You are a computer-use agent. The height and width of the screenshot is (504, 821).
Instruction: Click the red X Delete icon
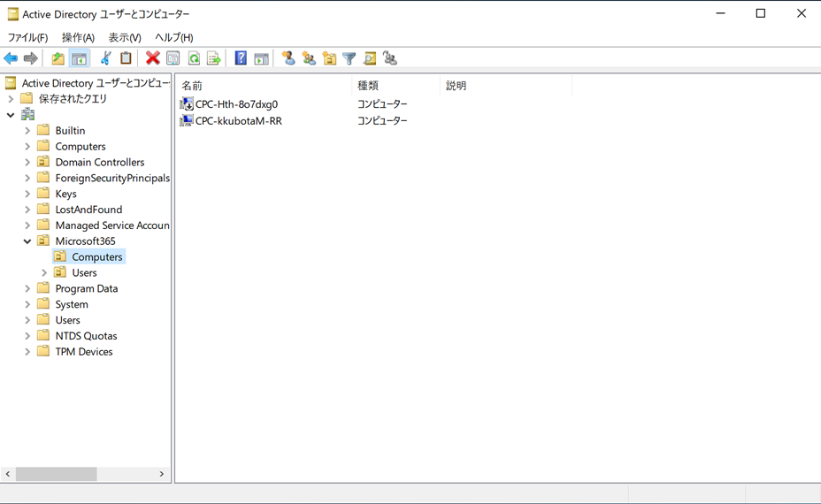coord(152,58)
